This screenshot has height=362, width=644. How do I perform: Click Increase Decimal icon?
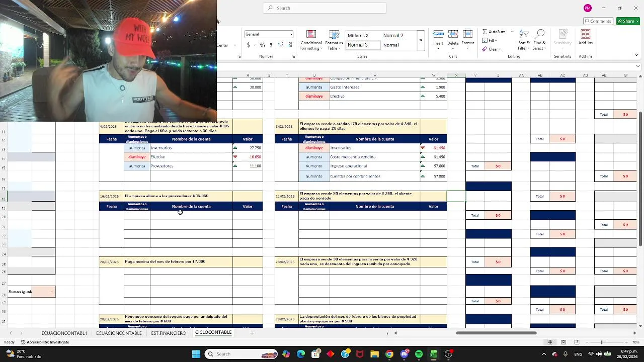[x=281, y=45]
